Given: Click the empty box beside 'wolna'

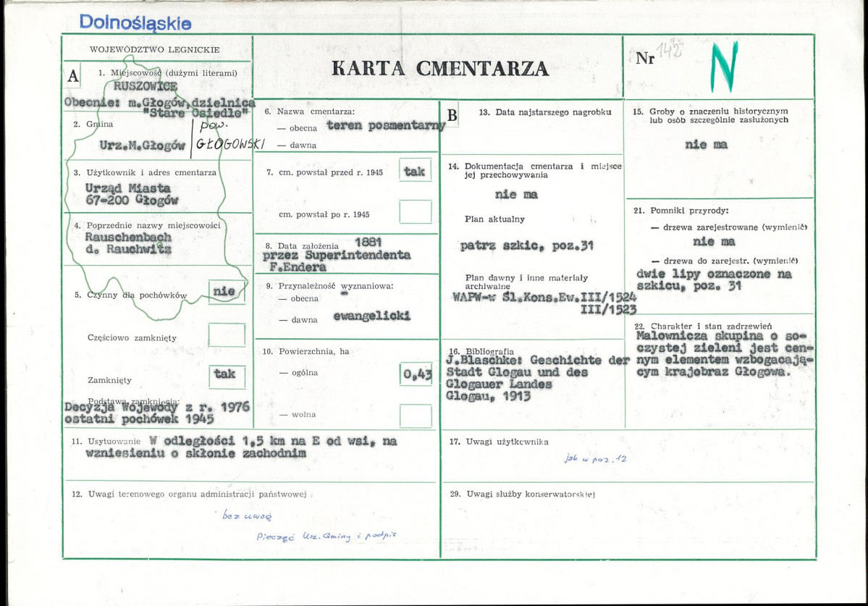Looking at the screenshot, I should pos(416,416).
